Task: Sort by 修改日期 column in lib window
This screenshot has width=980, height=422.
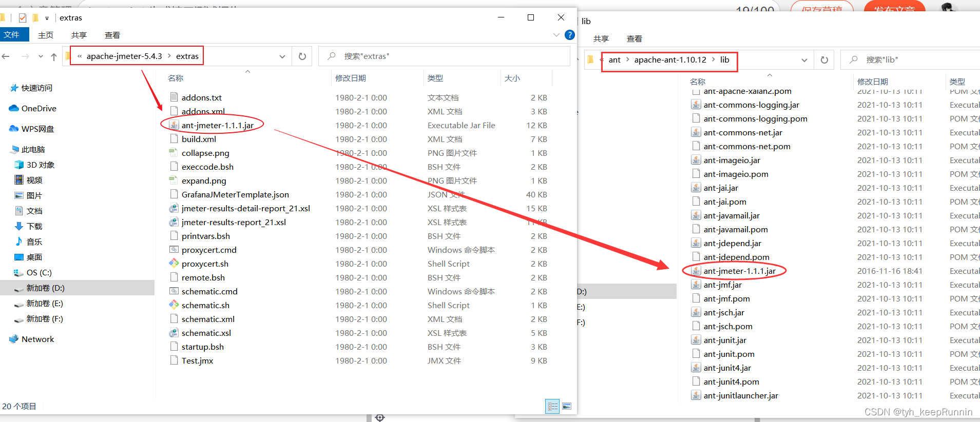Action: click(x=873, y=82)
